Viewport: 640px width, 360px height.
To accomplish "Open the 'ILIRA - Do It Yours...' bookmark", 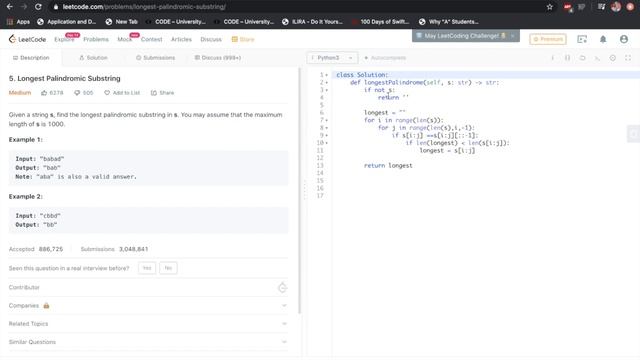I will click(312, 22).
